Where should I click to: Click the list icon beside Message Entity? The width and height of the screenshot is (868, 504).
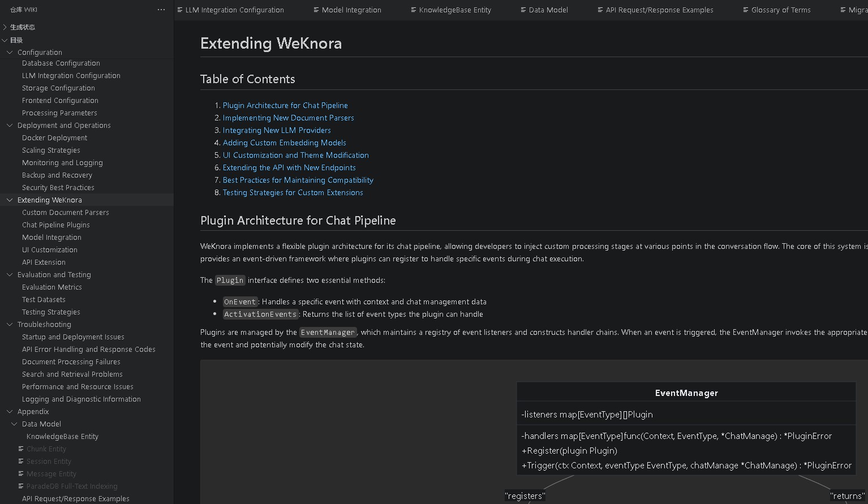coord(21,473)
